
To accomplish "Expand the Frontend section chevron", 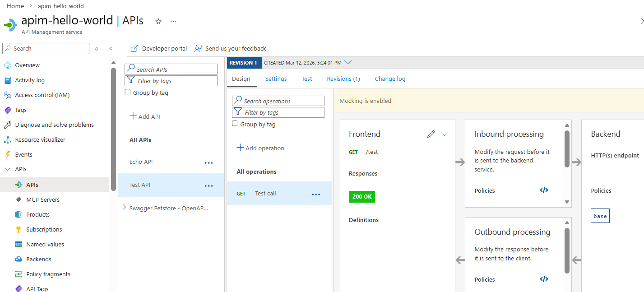I will click(445, 134).
